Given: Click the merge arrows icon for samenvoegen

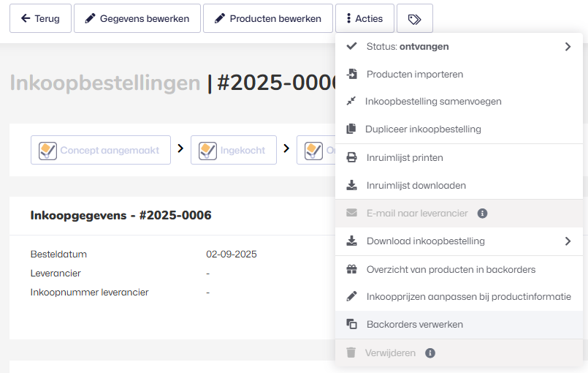Looking at the screenshot, I should (x=351, y=102).
